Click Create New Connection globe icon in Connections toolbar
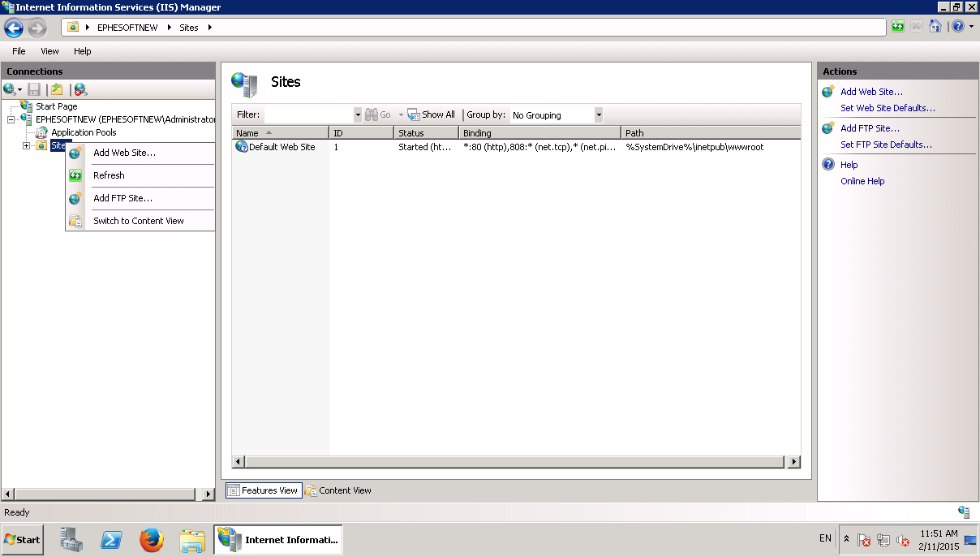Viewport: 980px width, 557px height. [10, 89]
